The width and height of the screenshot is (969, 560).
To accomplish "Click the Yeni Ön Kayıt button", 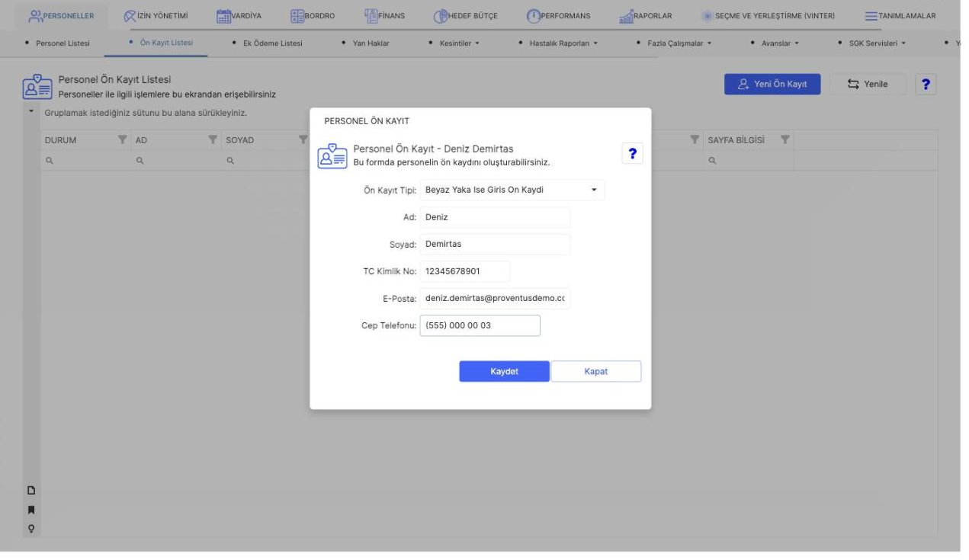I will [x=772, y=84].
